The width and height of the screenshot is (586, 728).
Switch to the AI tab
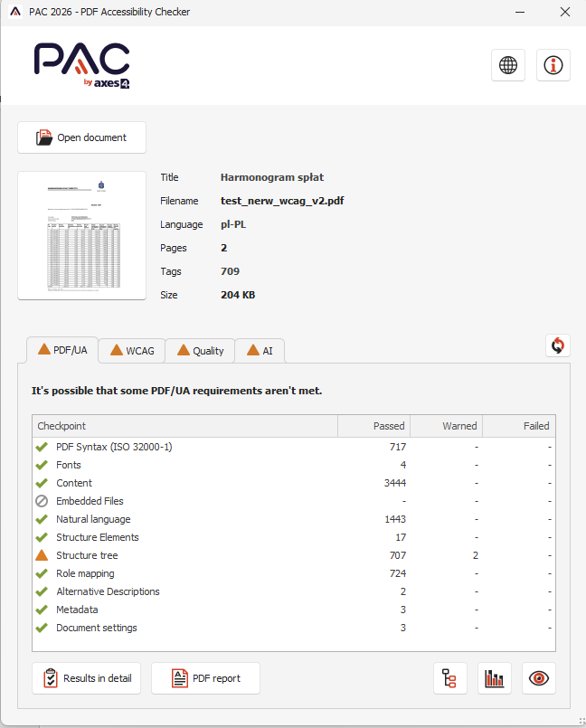pyautogui.click(x=260, y=351)
